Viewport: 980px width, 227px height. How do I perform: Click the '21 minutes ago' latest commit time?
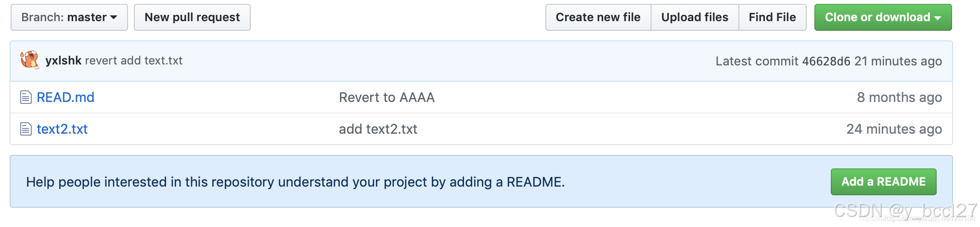898,62
